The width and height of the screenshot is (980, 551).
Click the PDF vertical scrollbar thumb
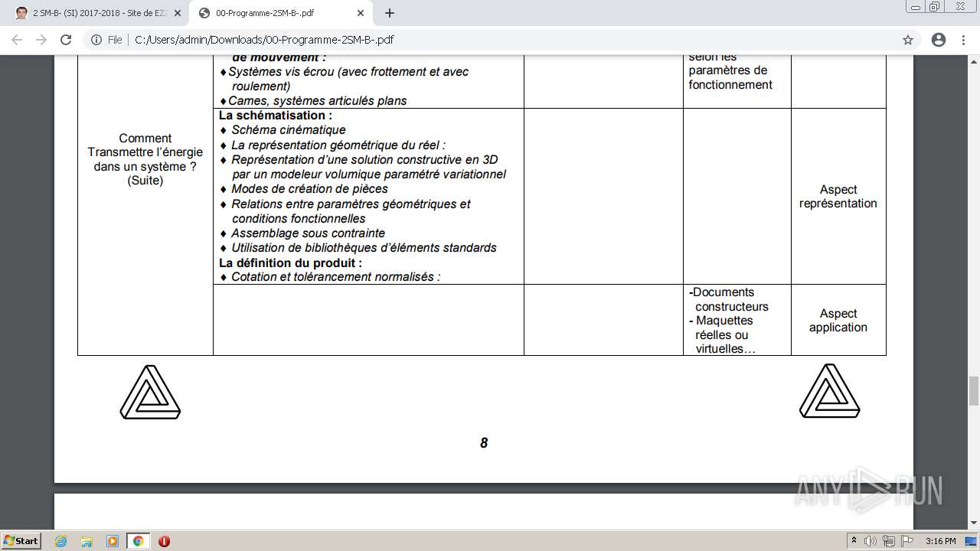click(x=974, y=391)
